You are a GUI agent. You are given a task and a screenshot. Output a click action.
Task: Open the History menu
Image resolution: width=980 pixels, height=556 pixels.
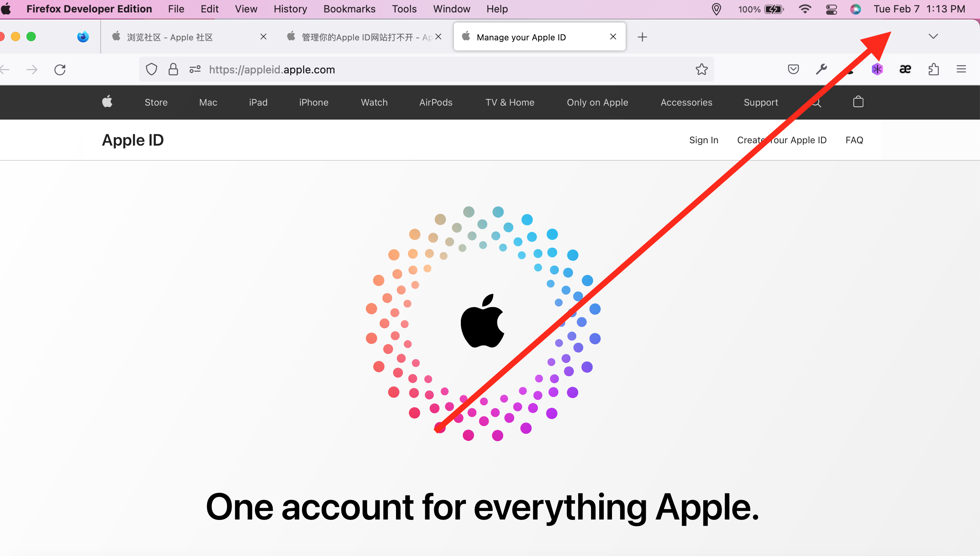click(x=290, y=9)
